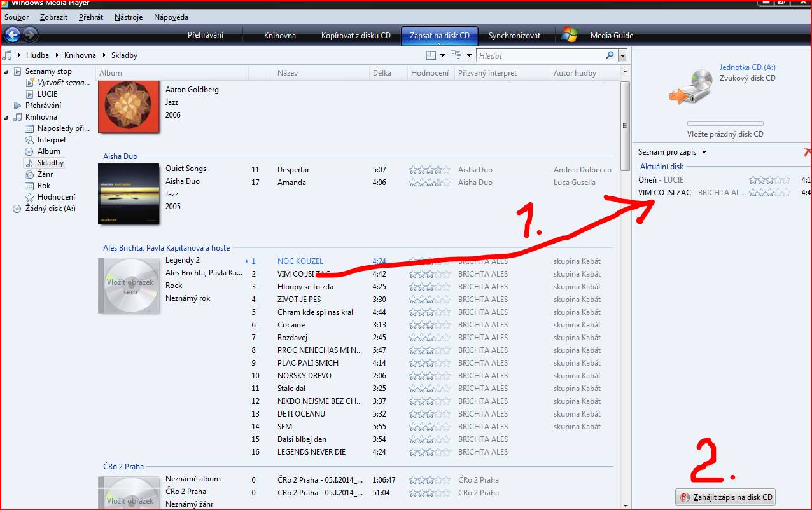This screenshot has width=812, height=510.
Task: Open the Přehrát menu
Action: tap(91, 17)
